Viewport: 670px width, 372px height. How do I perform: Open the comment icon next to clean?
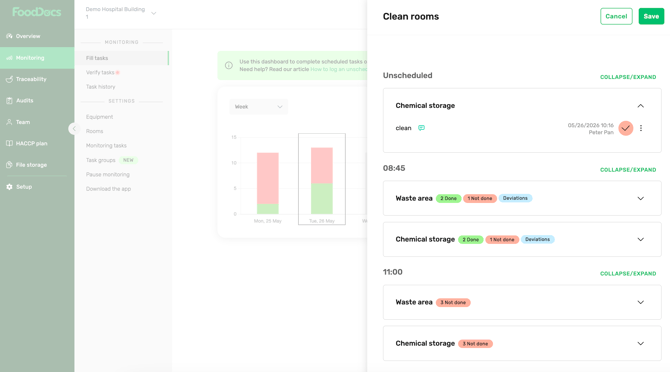(x=421, y=128)
